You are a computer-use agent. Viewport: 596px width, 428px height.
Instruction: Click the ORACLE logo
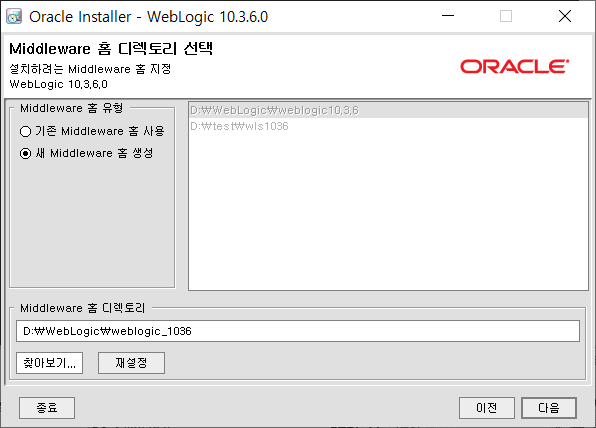tap(515, 67)
